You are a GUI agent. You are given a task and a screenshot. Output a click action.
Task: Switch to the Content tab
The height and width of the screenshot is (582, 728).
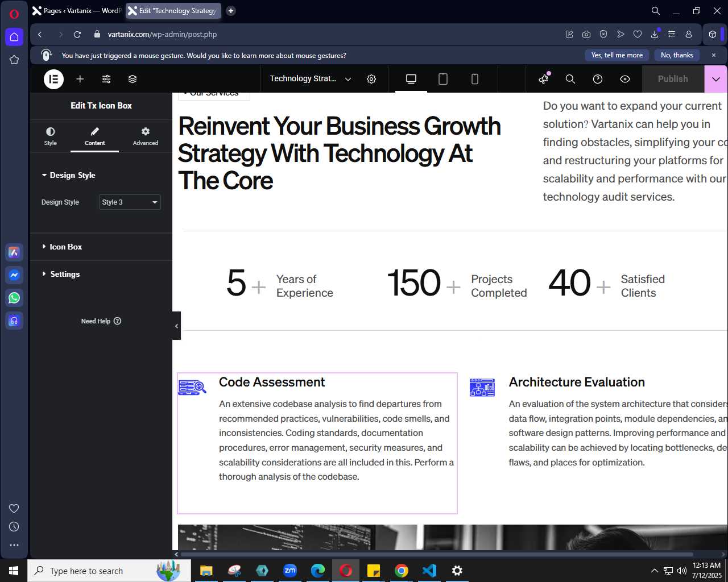tap(95, 136)
